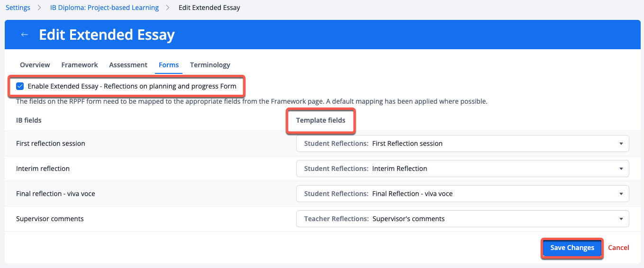644x268 pixels.
Task: Click the Edit Extended Essay page title
Action: 107,35
